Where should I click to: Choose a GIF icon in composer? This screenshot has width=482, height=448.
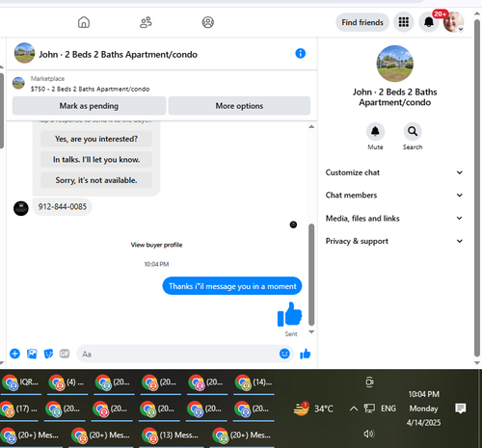pos(65,354)
